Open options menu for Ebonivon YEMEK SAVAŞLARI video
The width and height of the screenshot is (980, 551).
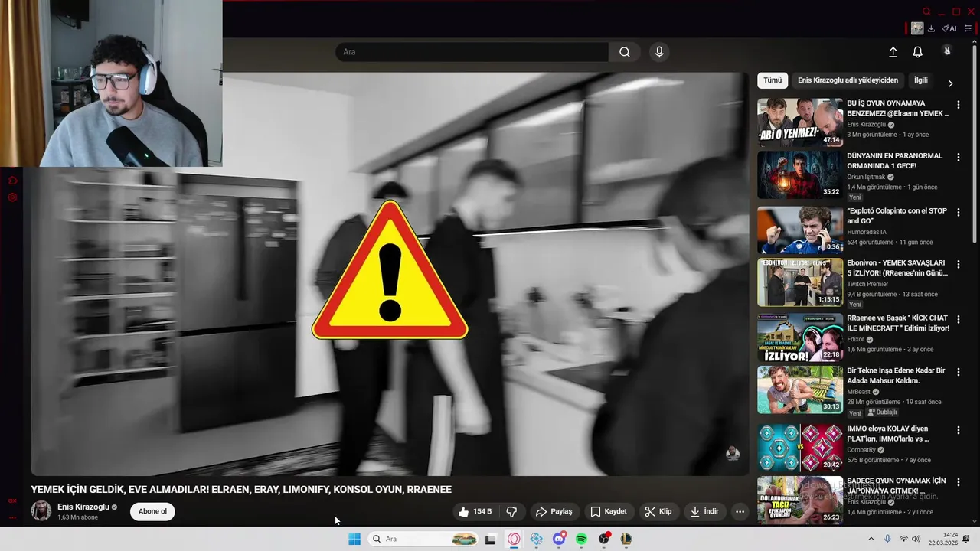click(x=958, y=265)
